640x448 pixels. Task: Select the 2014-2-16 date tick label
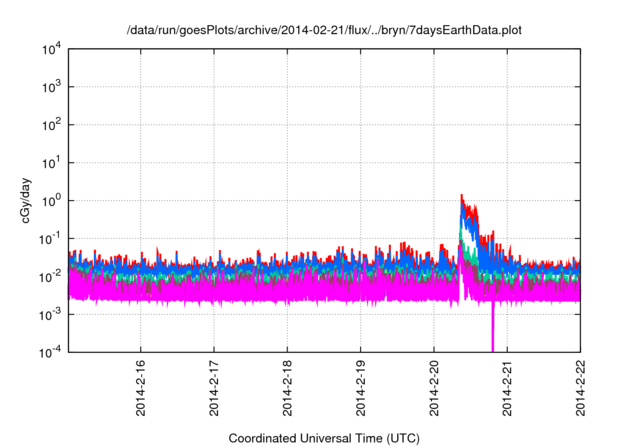click(x=140, y=388)
